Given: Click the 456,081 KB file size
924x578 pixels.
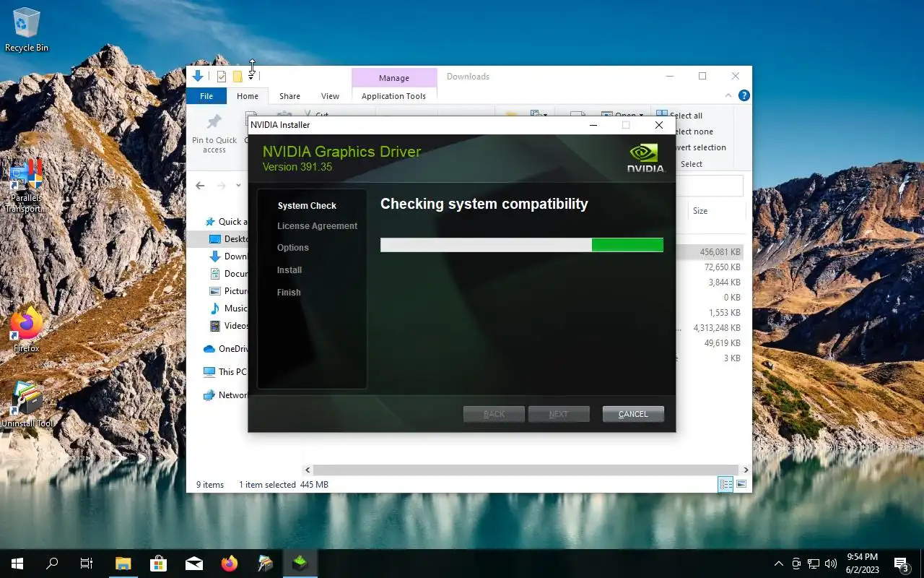Looking at the screenshot, I should coord(720,252).
